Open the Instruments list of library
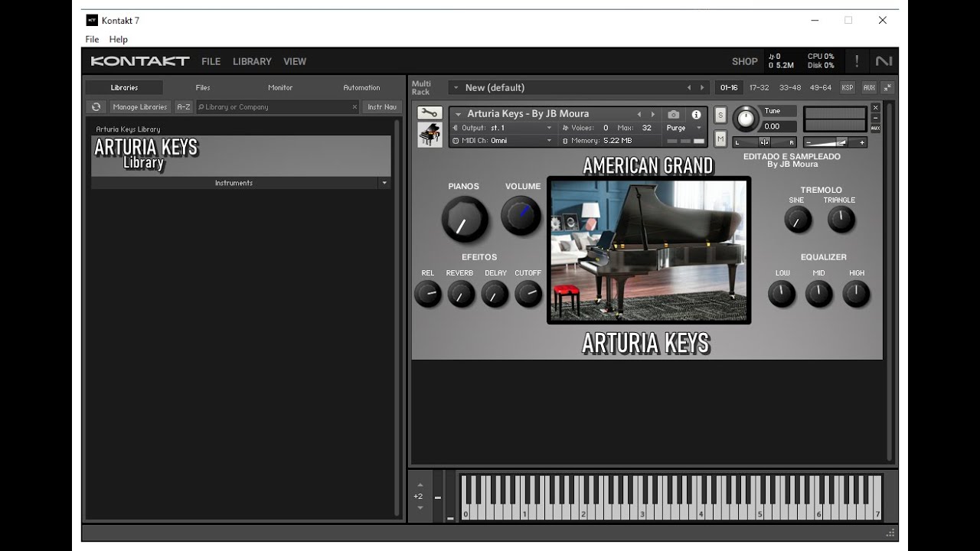 coord(234,183)
